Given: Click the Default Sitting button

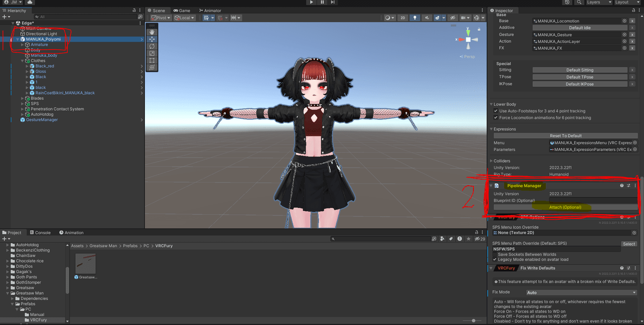Looking at the screenshot, I should pyautogui.click(x=580, y=70).
